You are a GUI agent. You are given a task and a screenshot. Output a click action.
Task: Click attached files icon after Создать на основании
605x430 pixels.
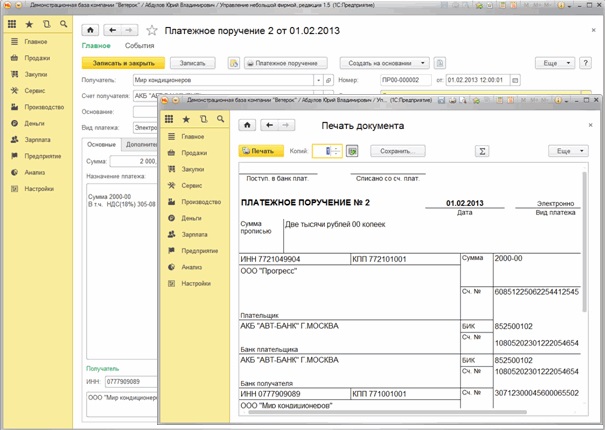[440, 63]
